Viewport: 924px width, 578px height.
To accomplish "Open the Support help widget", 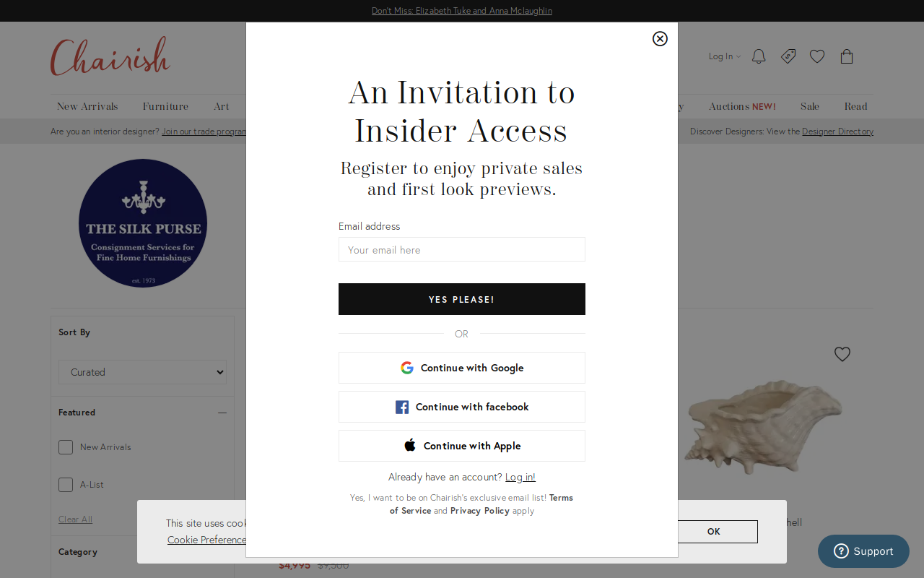I will (863, 551).
